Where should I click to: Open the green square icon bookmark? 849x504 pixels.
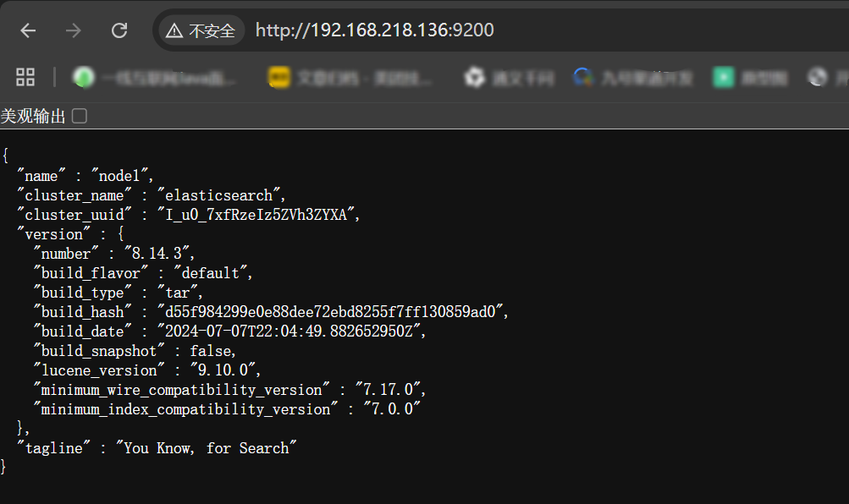723,78
